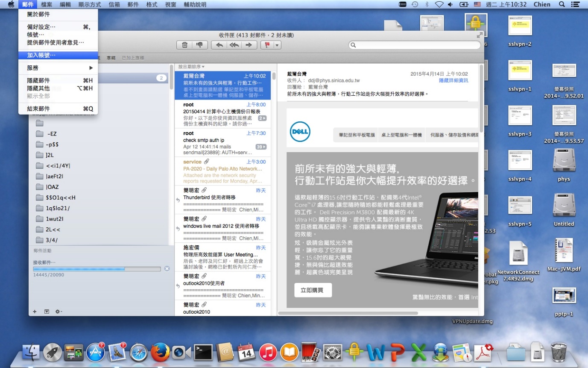Select the 施宏儒 物理所高效能運算 message
Image resolution: width=588 pixels, height=368 pixels.
[x=222, y=257]
